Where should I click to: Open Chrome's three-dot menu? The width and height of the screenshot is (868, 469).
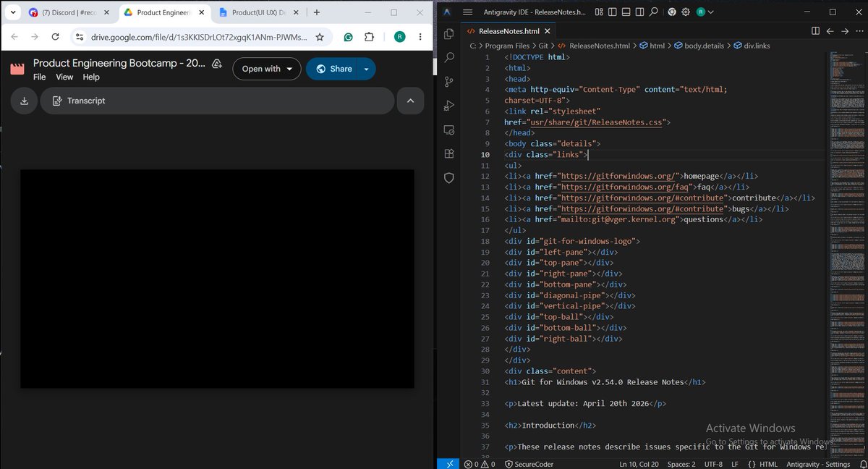tap(421, 37)
